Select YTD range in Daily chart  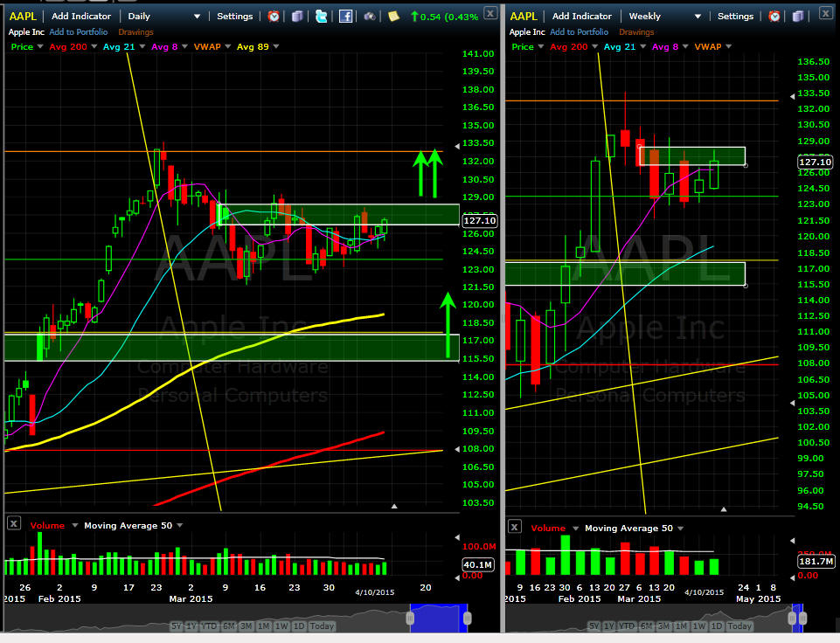pos(210,626)
